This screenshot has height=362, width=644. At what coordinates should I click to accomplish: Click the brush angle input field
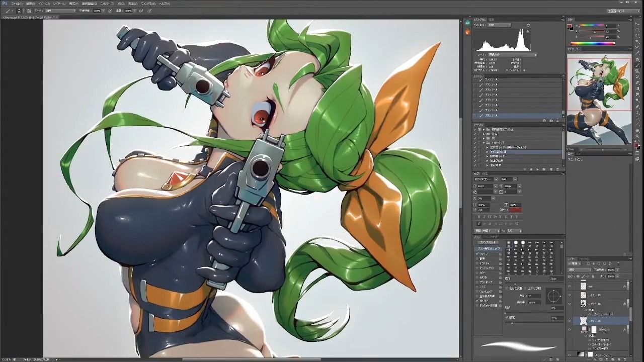point(534,296)
